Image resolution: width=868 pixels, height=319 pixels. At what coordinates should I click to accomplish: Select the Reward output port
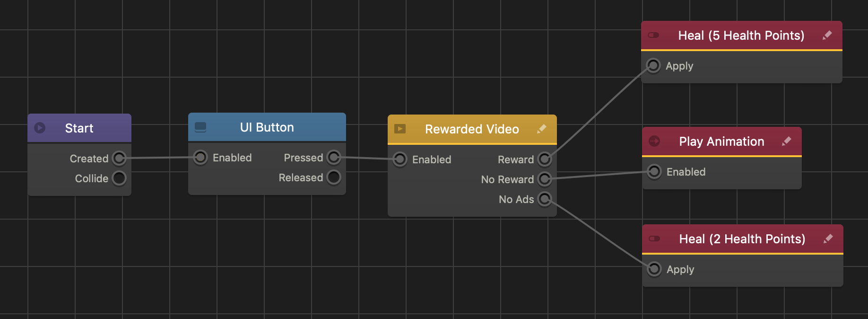tap(545, 159)
